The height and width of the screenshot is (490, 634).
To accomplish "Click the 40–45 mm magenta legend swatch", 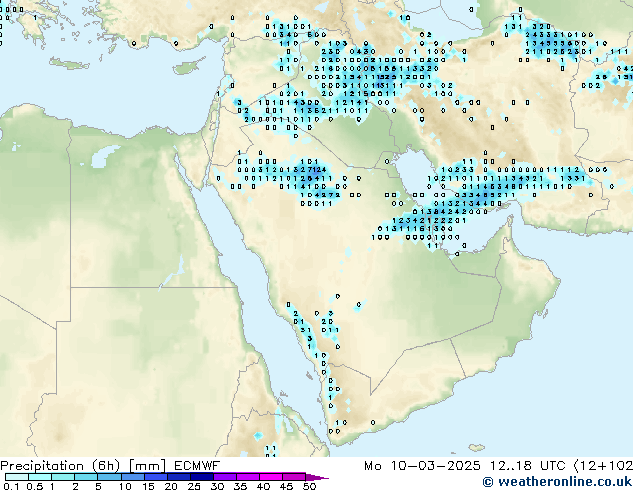I will (271, 477).
